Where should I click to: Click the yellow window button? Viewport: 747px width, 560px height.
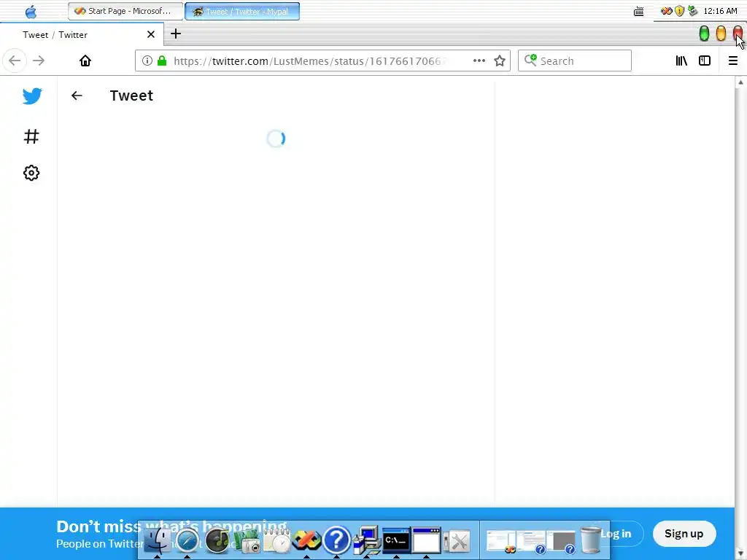point(721,34)
